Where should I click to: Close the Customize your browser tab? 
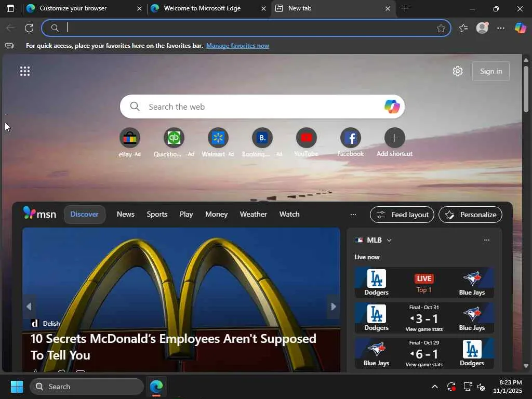[x=139, y=8]
